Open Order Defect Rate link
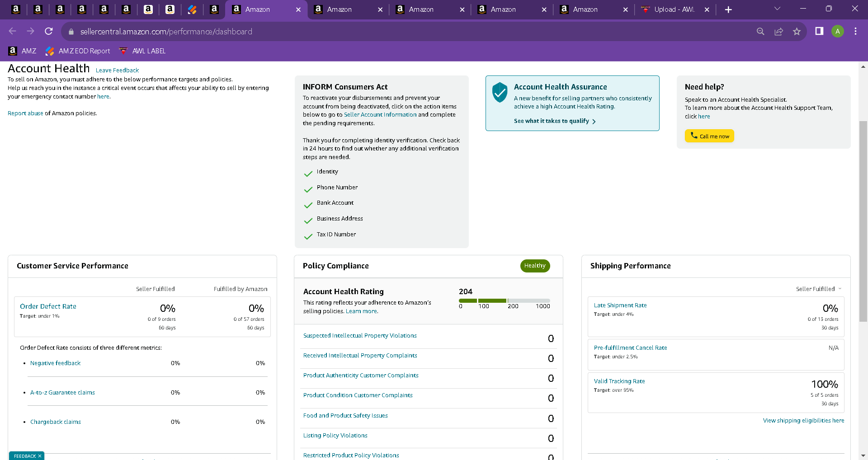 tap(48, 306)
